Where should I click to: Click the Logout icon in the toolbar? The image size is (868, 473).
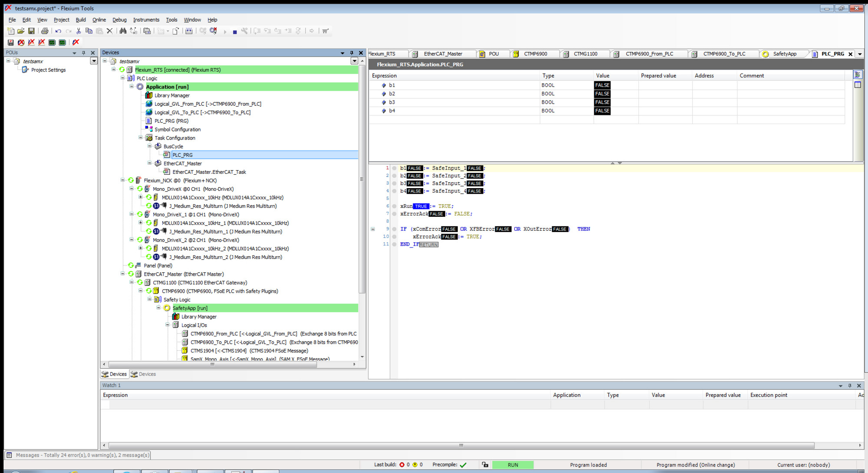click(213, 31)
